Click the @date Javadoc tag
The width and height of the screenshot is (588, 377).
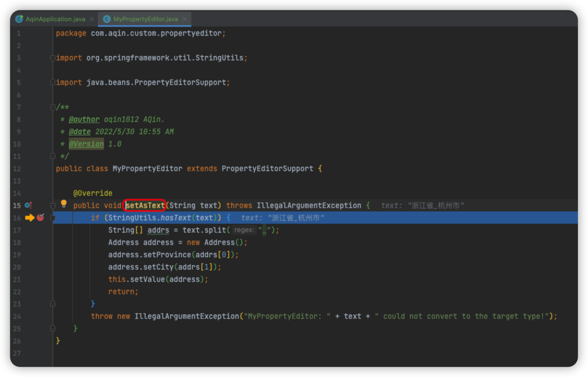[x=80, y=132]
